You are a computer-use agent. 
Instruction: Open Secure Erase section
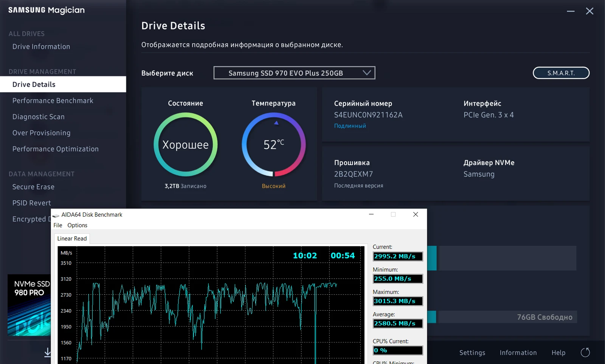tap(33, 187)
